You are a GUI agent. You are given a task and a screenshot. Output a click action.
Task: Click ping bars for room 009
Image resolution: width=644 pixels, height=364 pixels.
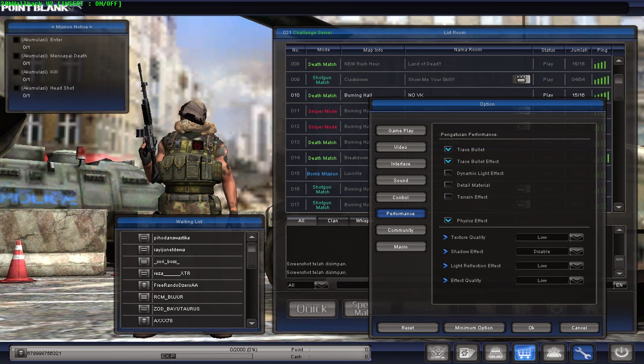click(x=602, y=80)
